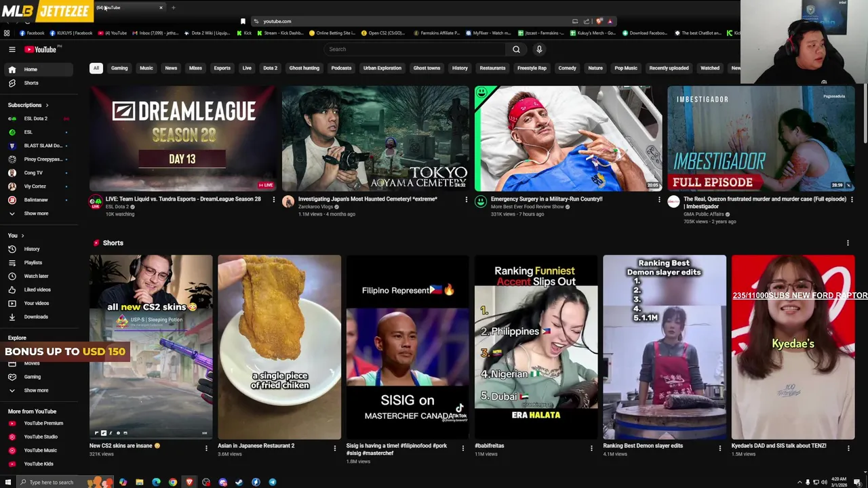The height and width of the screenshot is (488, 868).
Task: Open GMA Public Affairs channel link
Action: tap(704, 214)
